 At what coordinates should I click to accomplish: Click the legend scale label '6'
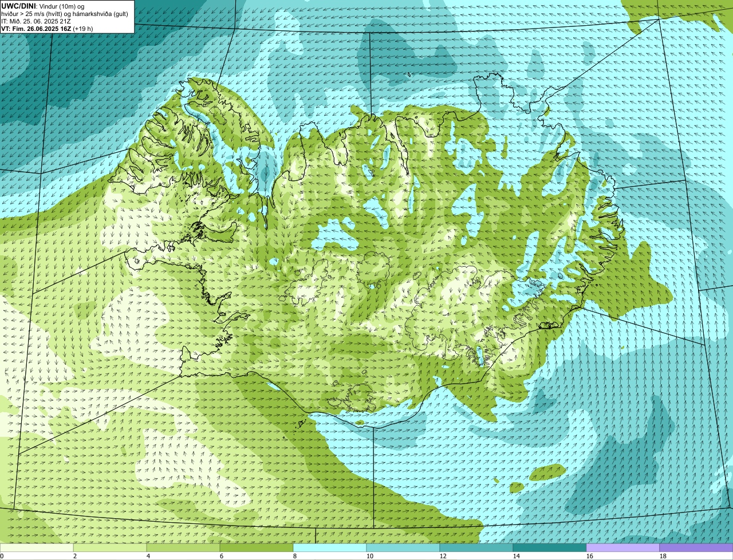(222, 556)
